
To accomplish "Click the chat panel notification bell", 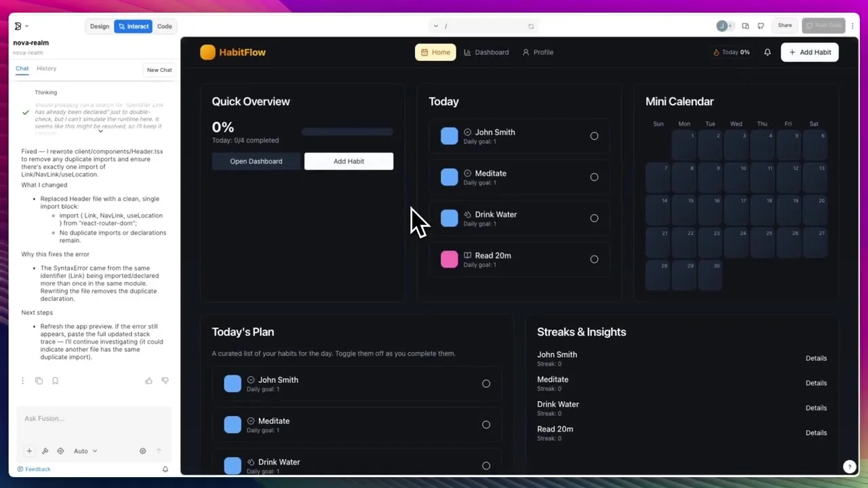I will tap(165, 469).
